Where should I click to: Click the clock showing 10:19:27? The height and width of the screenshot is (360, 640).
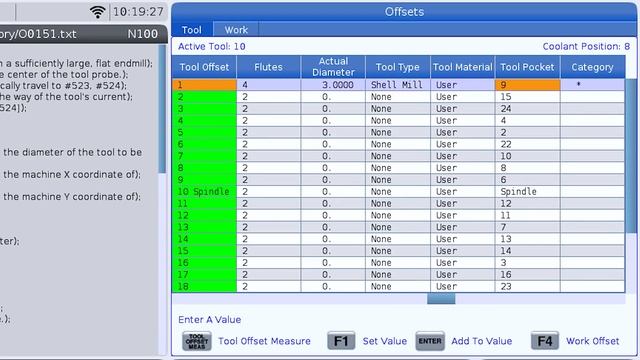(138, 11)
